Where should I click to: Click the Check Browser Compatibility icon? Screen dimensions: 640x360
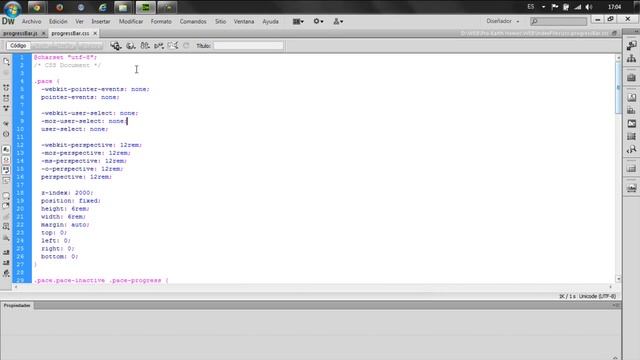pos(173,46)
